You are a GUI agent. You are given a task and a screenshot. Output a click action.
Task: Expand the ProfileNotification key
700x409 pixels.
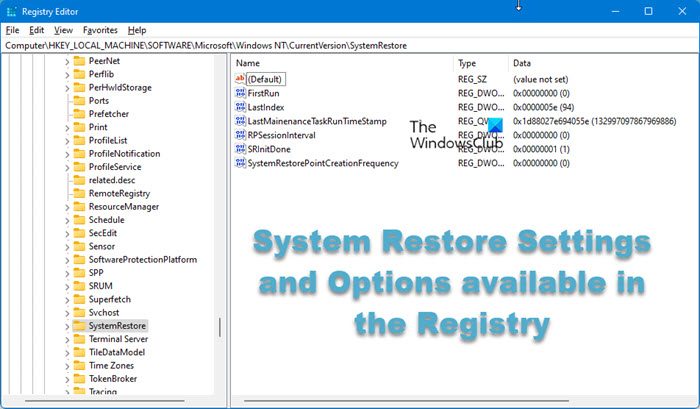point(67,154)
